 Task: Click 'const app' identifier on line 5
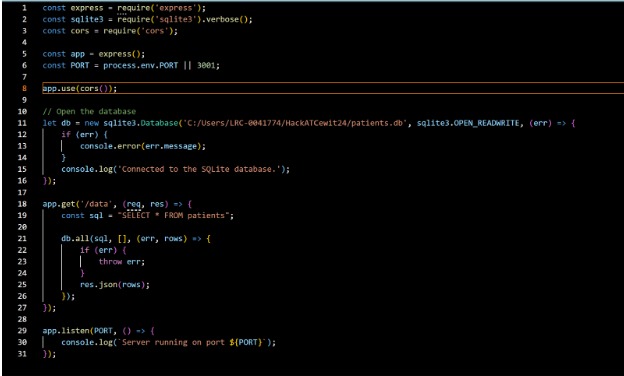tap(78, 54)
